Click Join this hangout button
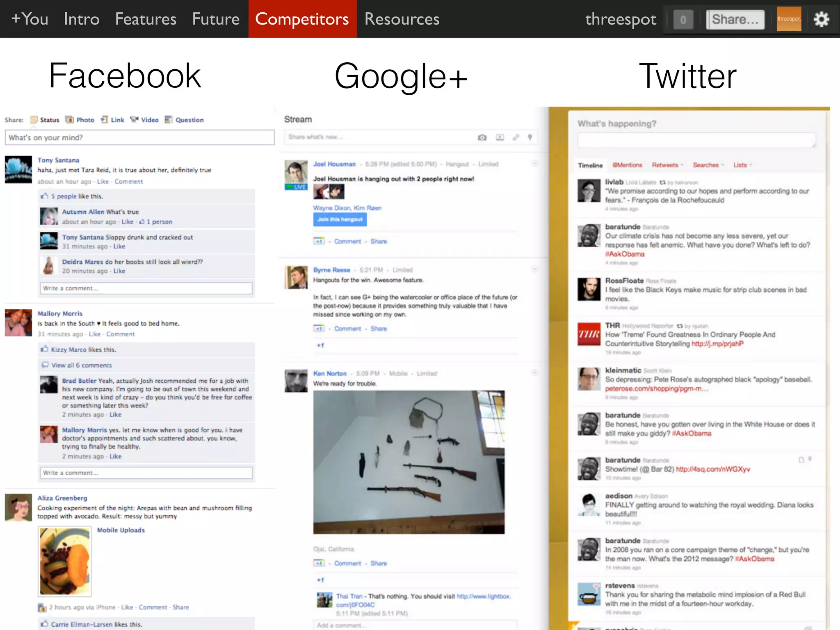This screenshot has height=630, width=840. [340, 219]
